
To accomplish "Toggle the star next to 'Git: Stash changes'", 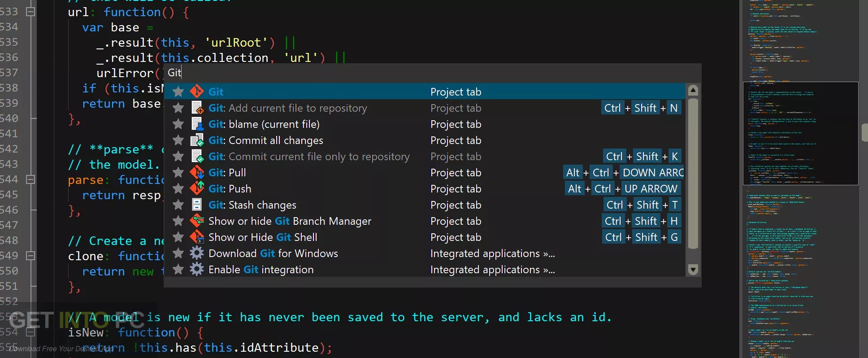I will (x=178, y=205).
